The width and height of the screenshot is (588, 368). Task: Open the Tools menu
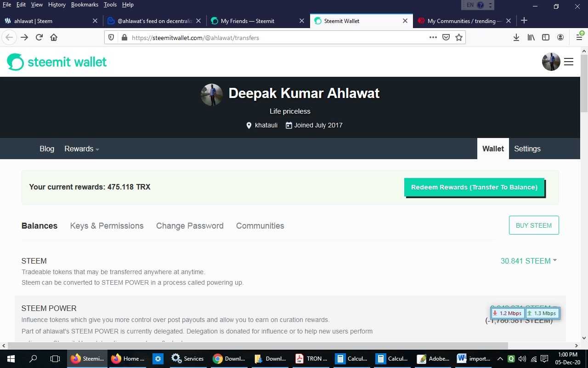(x=110, y=5)
